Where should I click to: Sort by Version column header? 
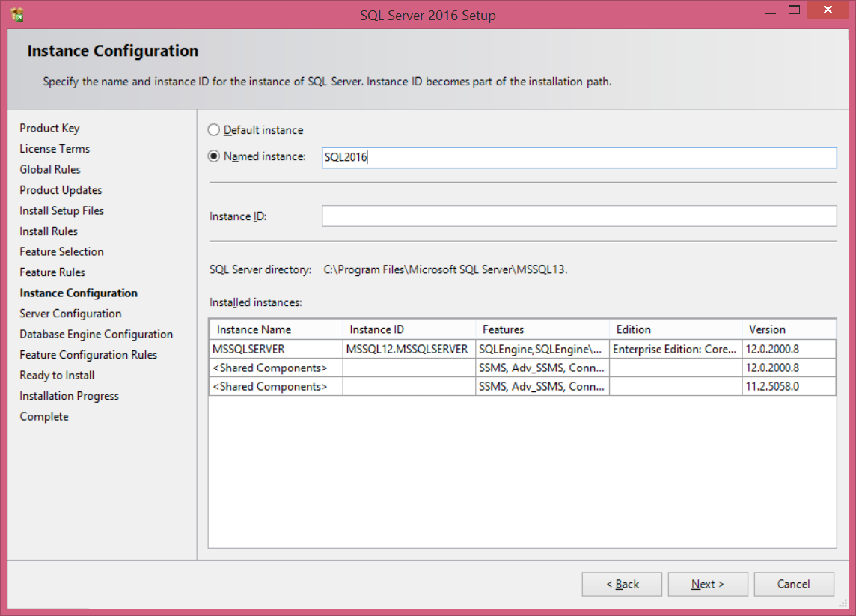point(789,329)
